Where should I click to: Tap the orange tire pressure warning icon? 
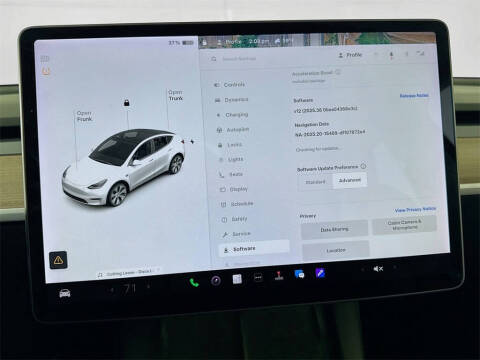46,71
